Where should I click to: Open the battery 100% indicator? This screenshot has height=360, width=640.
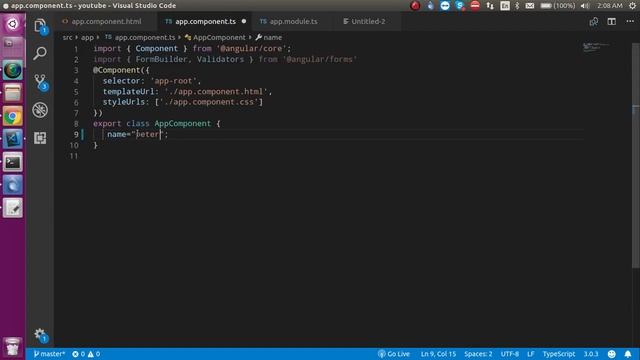click(558, 6)
